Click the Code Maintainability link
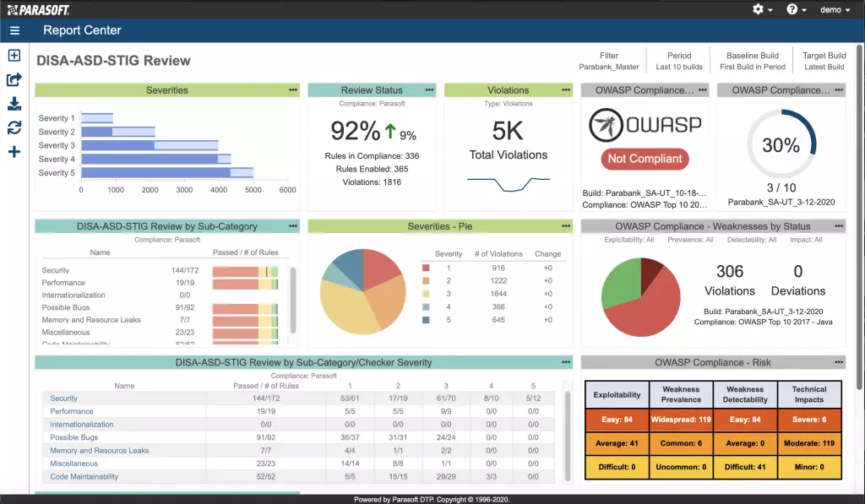Viewport: 865px width, 504px height. [84, 476]
